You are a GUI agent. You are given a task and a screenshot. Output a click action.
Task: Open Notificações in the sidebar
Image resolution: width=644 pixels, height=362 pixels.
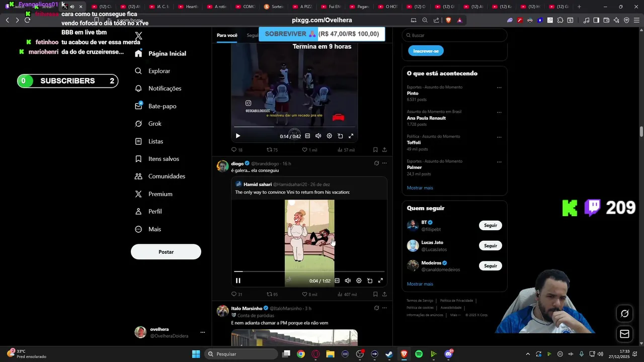coord(158,88)
